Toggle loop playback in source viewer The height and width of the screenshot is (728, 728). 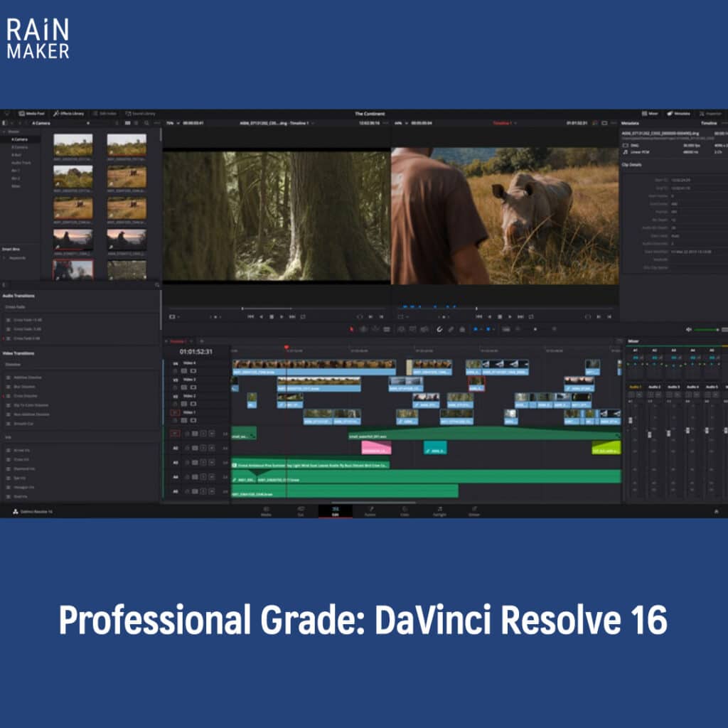tap(303, 316)
